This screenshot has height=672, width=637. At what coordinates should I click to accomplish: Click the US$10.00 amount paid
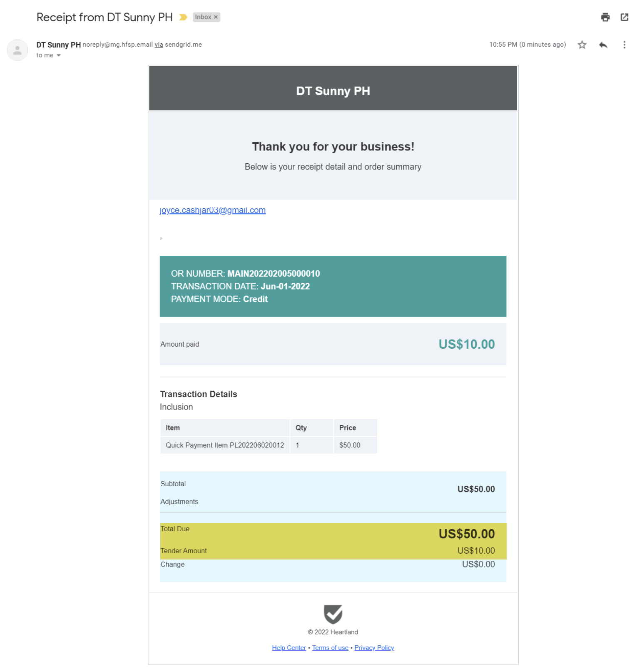click(x=466, y=345)
